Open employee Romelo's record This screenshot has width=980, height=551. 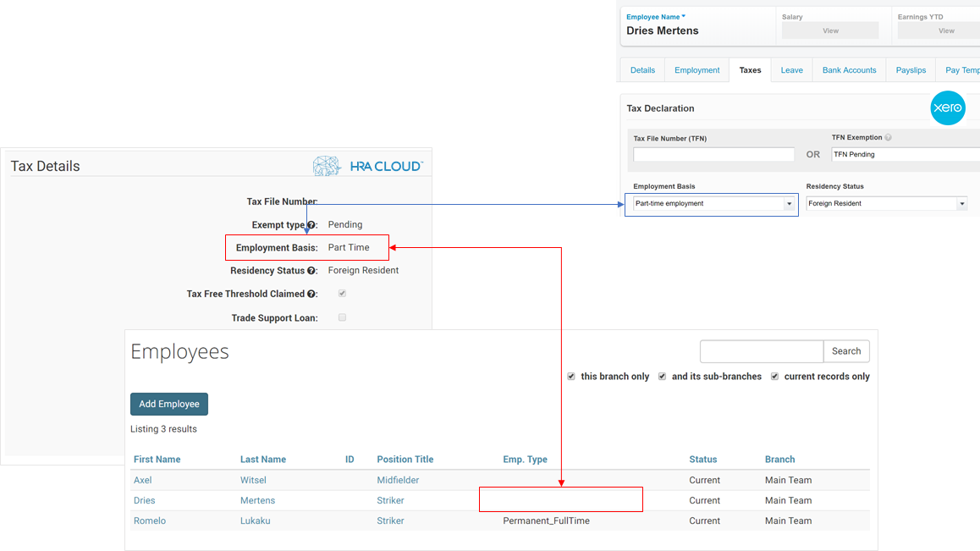click(x=150, y=521)
